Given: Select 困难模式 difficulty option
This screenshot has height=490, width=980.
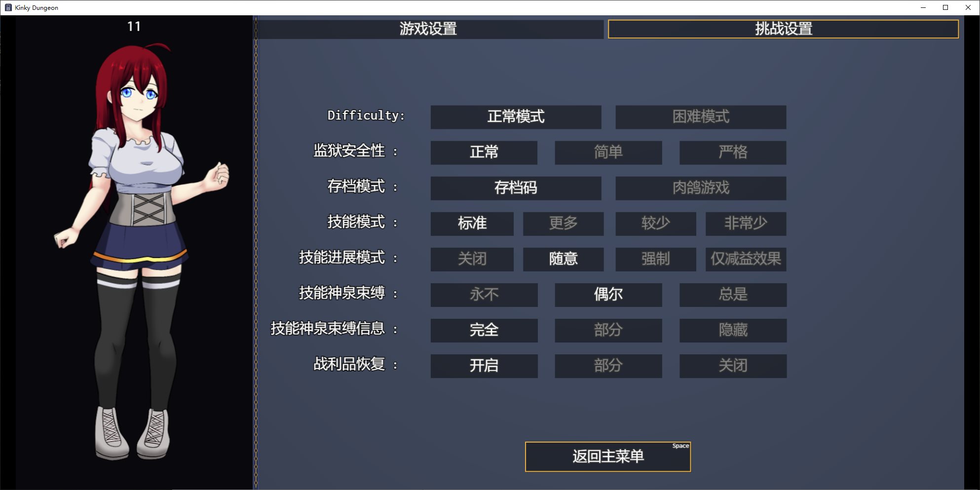Looking at the screenshot, I should (700, 117).
